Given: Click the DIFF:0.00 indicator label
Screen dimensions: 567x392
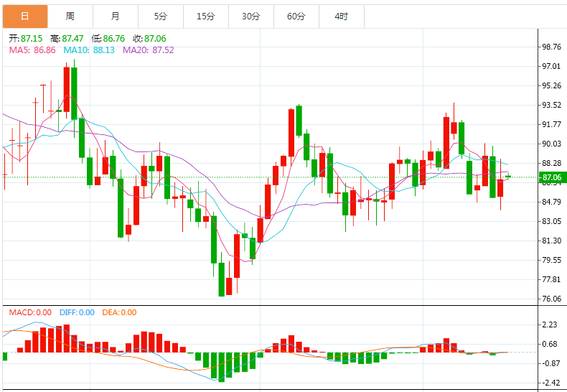Looking at the screenshot, I should point(77,312).
